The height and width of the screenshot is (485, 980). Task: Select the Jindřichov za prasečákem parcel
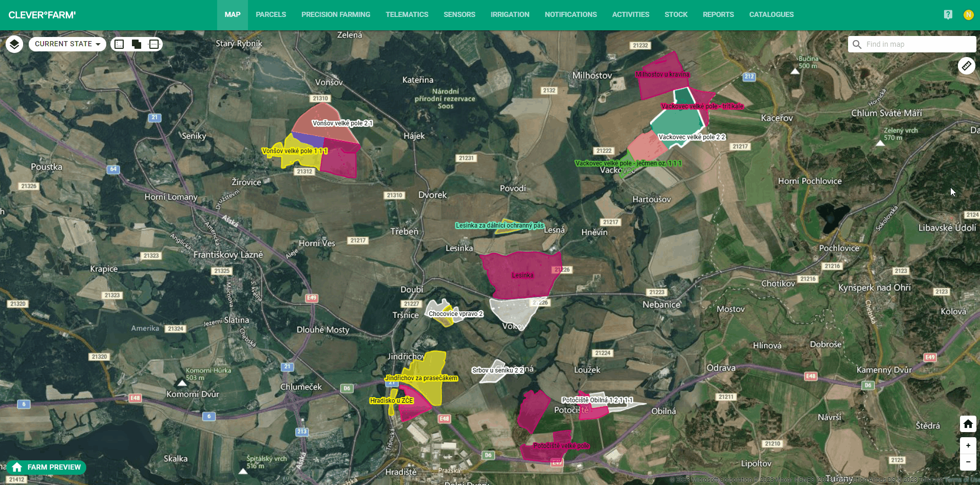pos(421,378)
